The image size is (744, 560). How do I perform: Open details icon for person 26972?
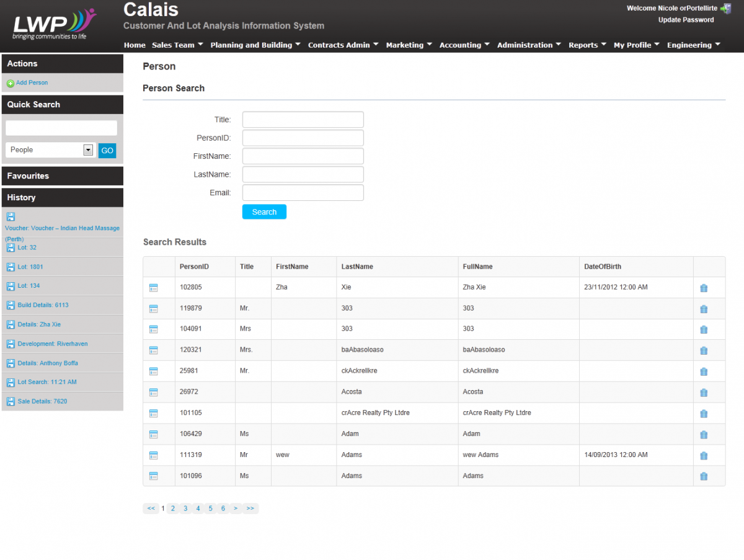coord(154,392)
